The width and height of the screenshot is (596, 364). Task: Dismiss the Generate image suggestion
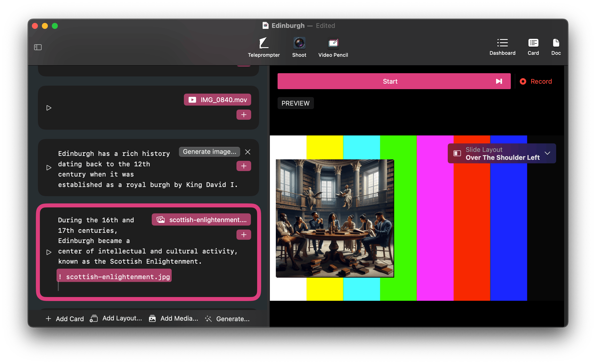click(247, 152)
